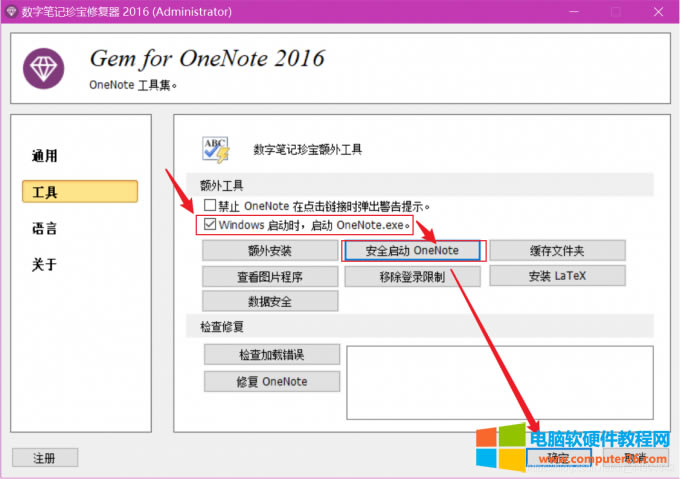The height and width of the screenshot is (479, 680).
Task: Click the 查看图片程序 button
Action: [270, 276]
